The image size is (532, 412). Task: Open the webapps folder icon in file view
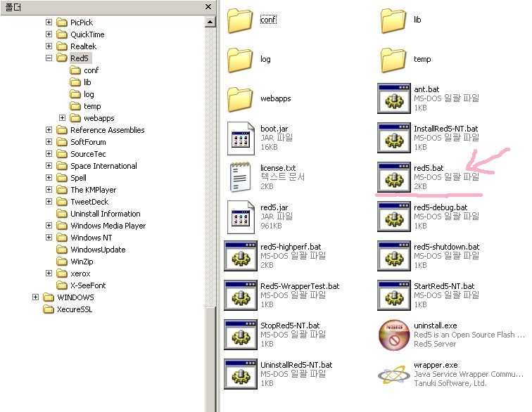click(x=240, y=99)
